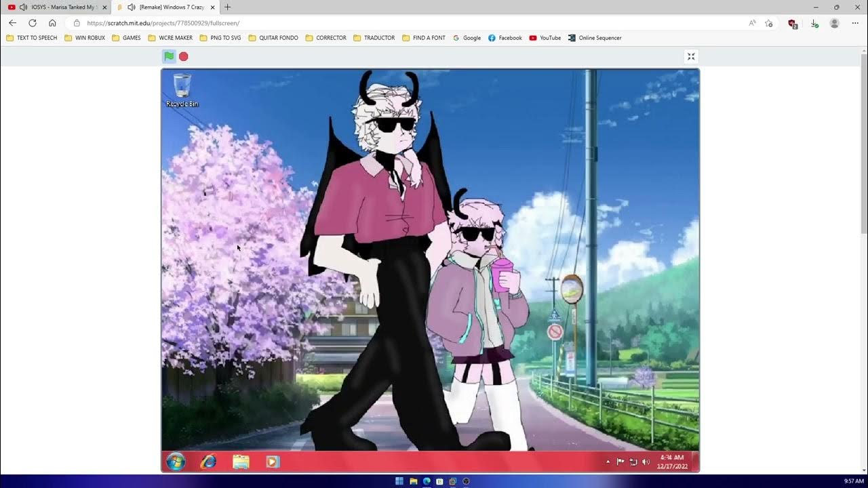Mute the IOSYS tab audio icon
The width and height of the screenshot is (868, 488).
(x=24, y=7)
